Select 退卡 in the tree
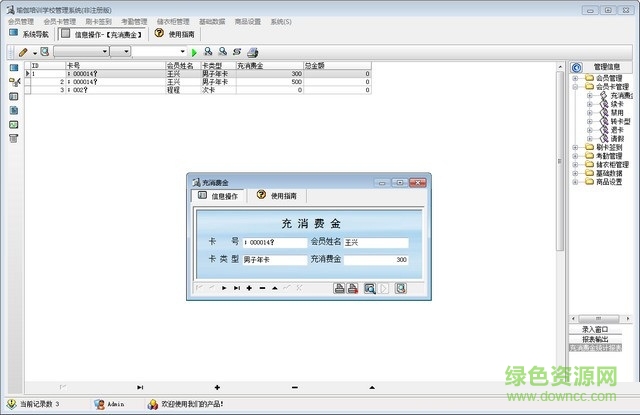This screenshot has width=640, height=415. [617, 130]
